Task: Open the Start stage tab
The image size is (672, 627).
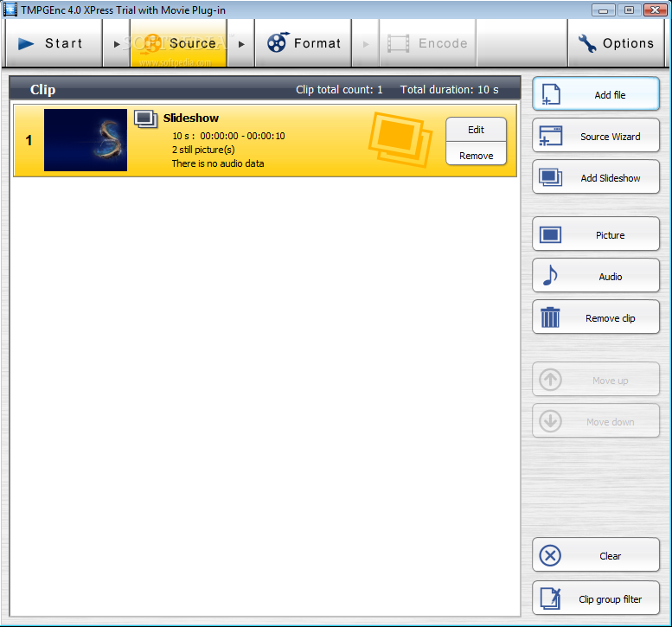Action: (x=54, y=43)
